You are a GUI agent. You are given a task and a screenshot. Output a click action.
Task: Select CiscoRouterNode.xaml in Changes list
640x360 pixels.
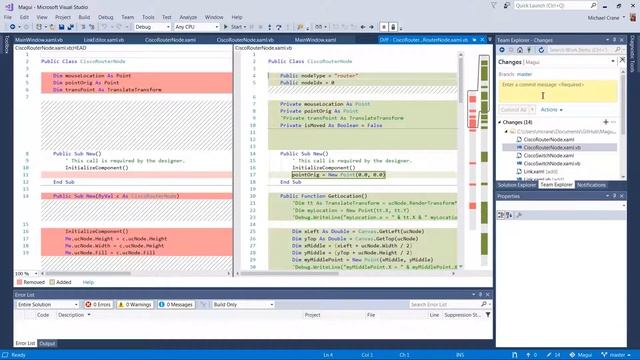click(x=549, y=139)
